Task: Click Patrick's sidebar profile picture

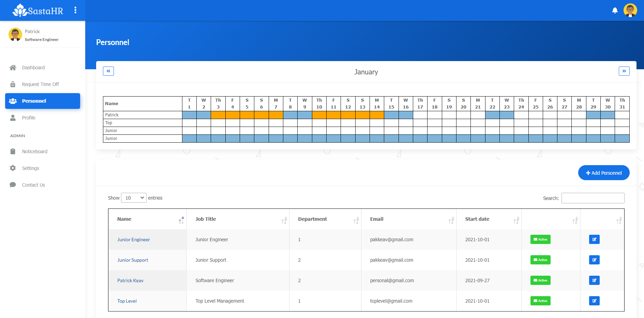Action: click(x=15, y=34)
